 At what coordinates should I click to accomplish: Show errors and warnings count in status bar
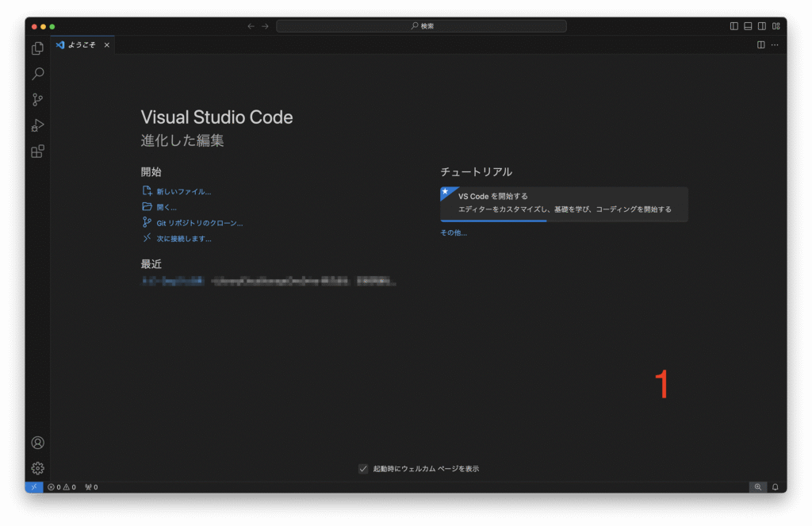tap(62, 487)
